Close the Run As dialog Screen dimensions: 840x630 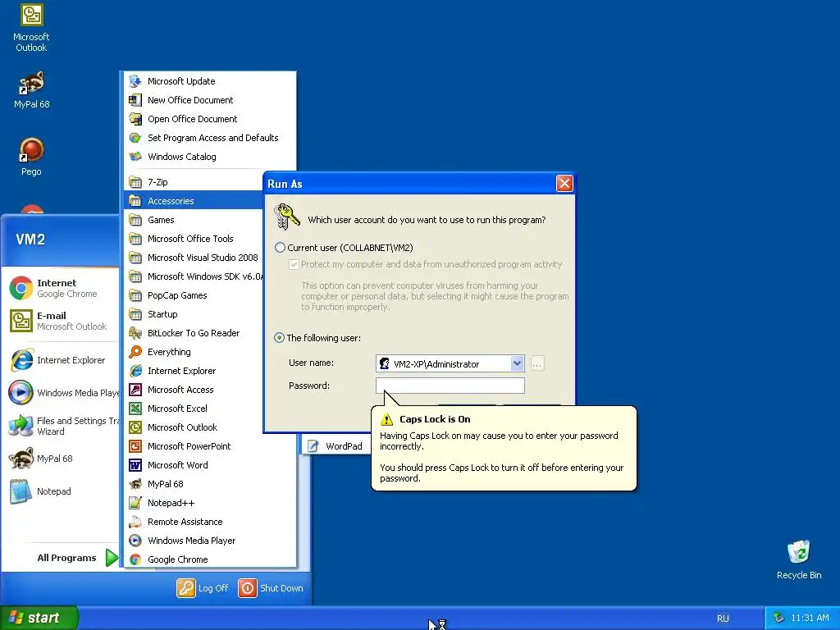pyautogui.click(x=564, y=184)
